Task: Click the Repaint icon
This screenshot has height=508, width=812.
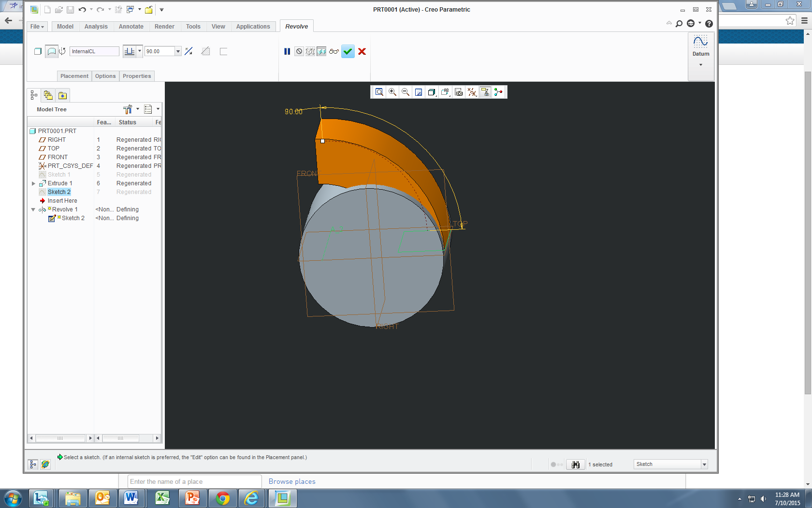Action: click(419, 92)
